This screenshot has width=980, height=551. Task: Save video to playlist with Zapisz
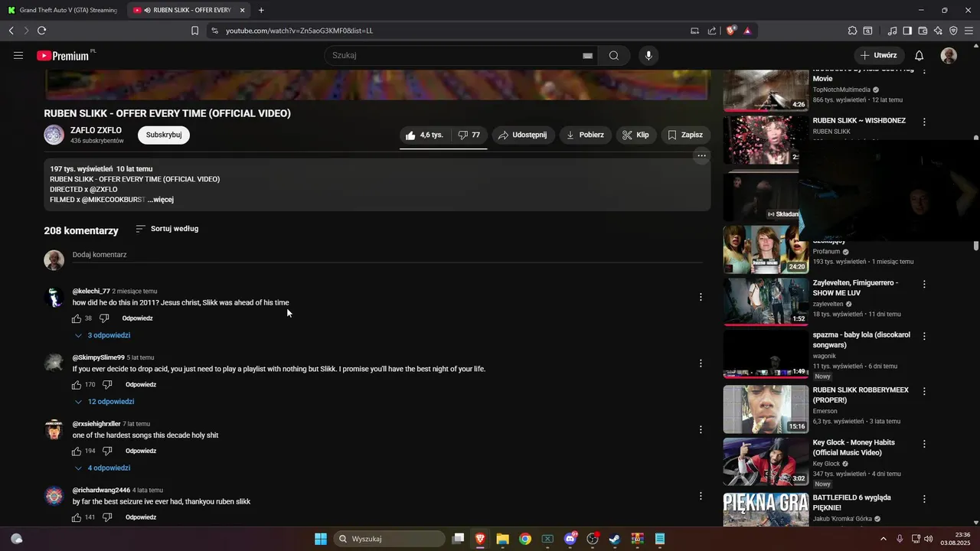685,135
